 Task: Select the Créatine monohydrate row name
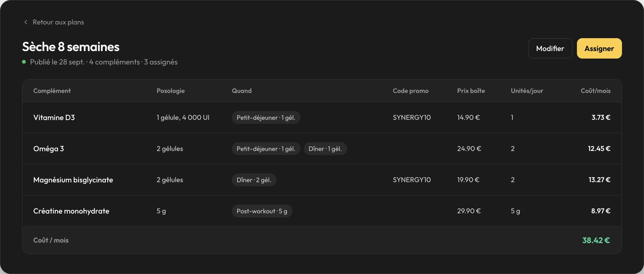coord(71,211)
